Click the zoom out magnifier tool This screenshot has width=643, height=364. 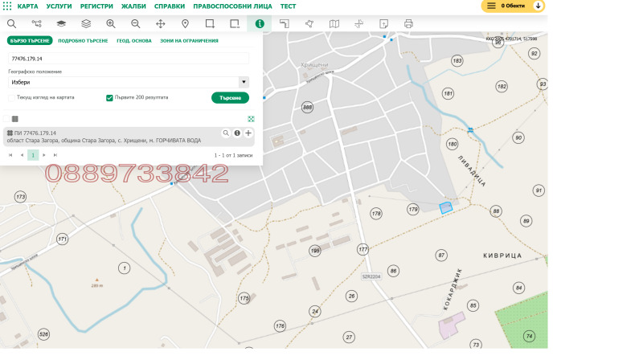tap(135, 24)
